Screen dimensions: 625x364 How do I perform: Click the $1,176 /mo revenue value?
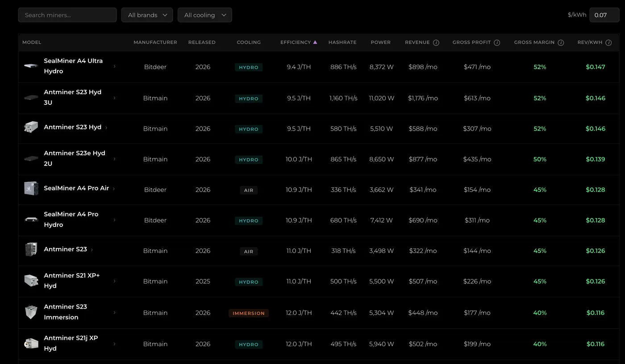[423, 98]
